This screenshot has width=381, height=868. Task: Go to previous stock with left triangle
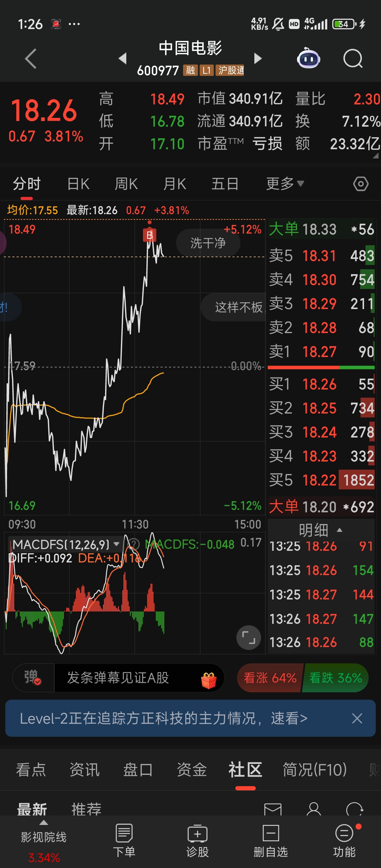tap(122, 58)
